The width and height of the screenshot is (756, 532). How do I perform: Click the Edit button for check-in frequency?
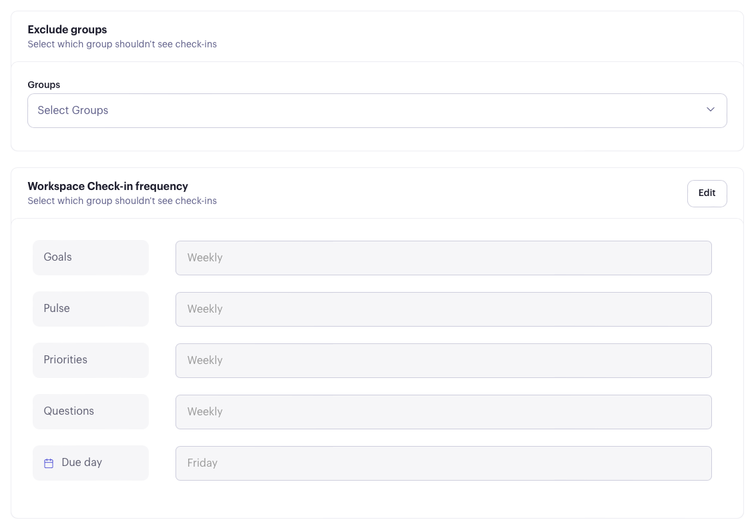[707, 193]
